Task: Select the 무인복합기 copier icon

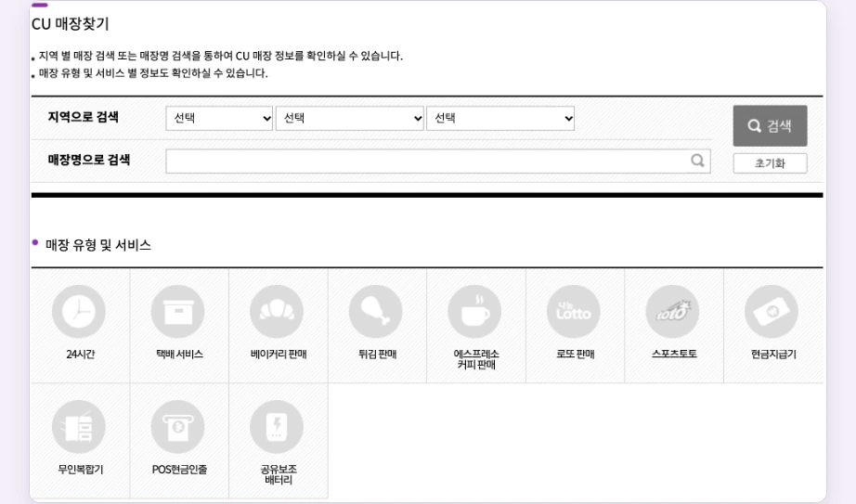Action: click(x=79, y=427)
